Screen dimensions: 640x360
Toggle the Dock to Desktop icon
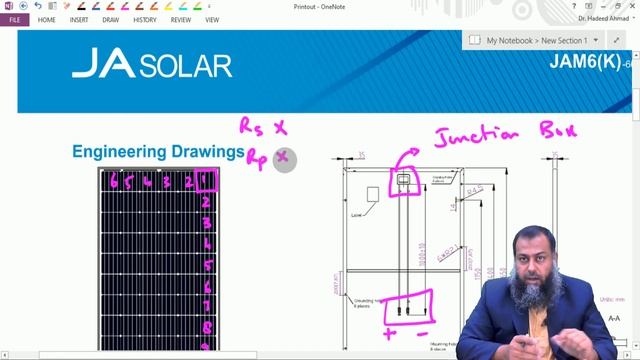point(52,6)
